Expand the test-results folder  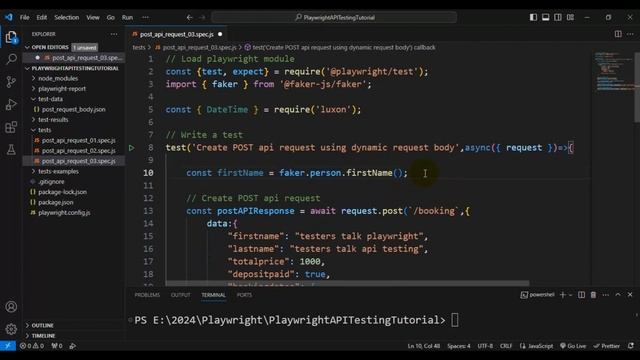[53, 120]
